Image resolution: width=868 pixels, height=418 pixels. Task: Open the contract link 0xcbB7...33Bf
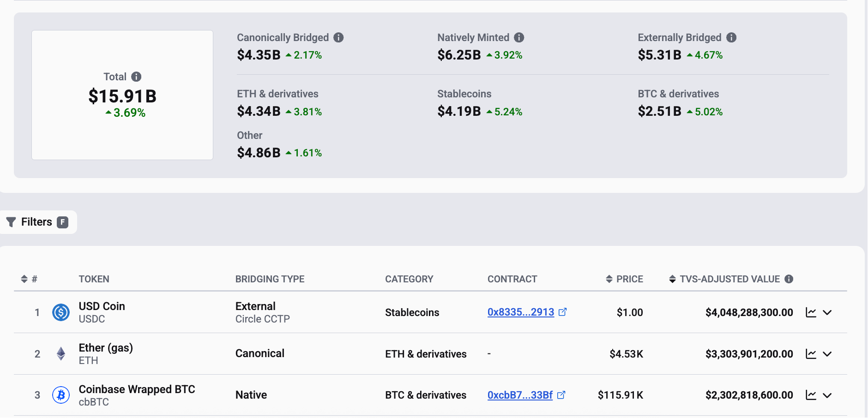(520, 395)
